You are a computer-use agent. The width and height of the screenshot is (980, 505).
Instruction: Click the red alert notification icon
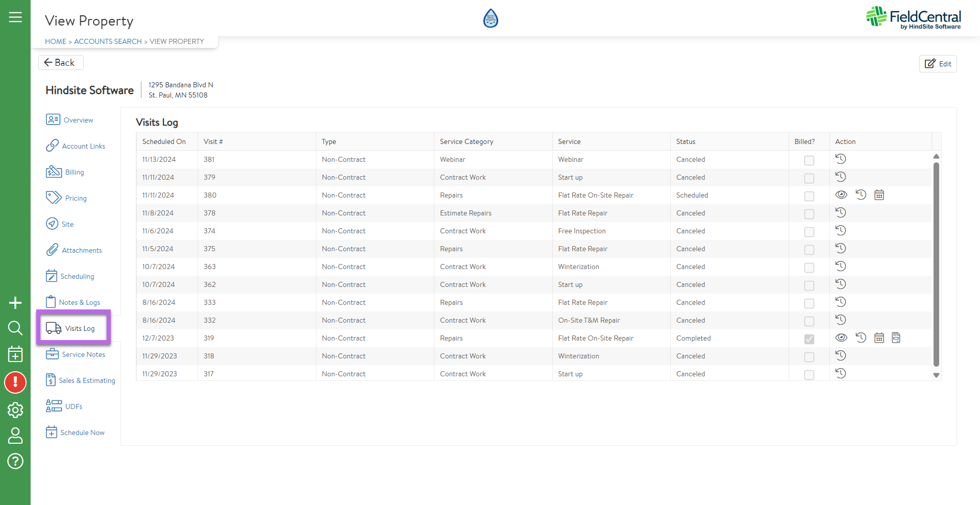[15, 382]
